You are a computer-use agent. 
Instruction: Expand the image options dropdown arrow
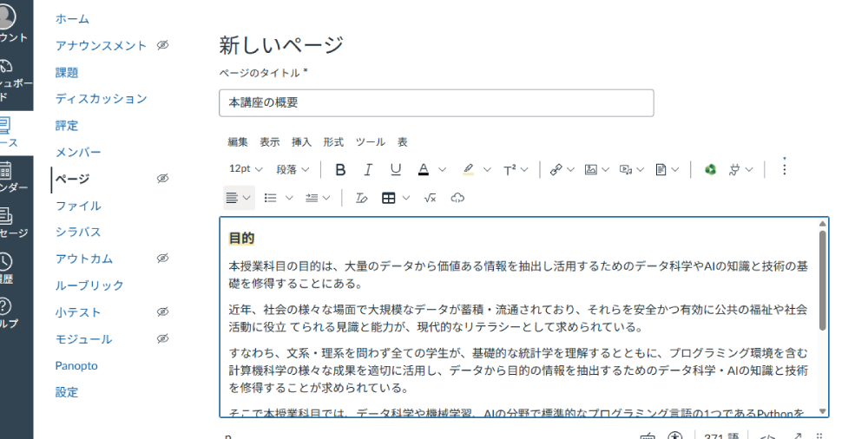(x=606, y=169)
